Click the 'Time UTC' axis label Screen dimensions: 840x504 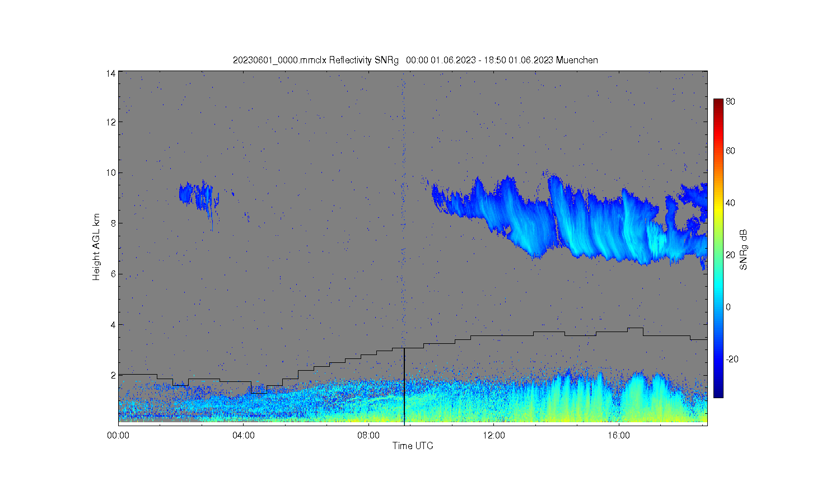click(x=413, y=446)
